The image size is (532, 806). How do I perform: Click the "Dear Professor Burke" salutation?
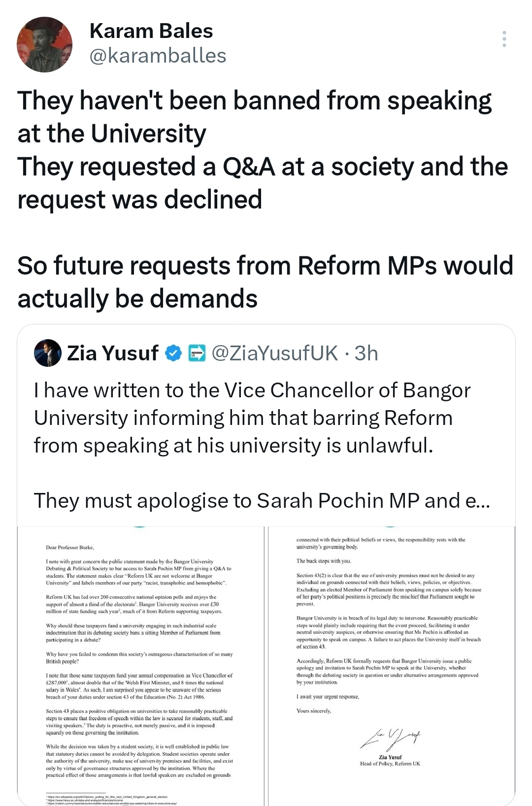pyautogui.click(x=70, y=547)
